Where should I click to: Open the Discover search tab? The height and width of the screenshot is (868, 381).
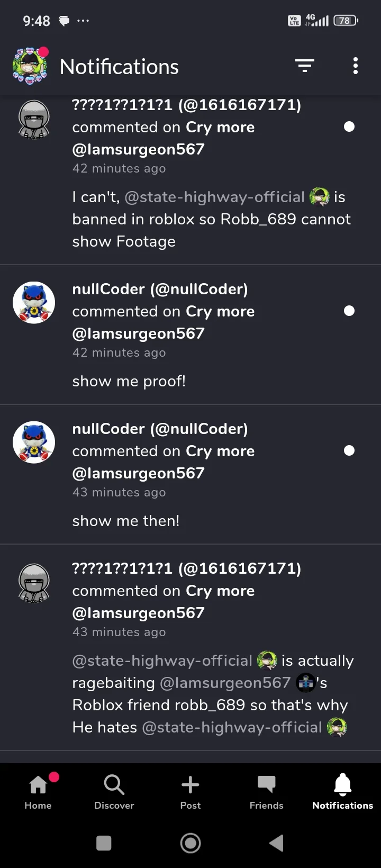click(114, 792)
